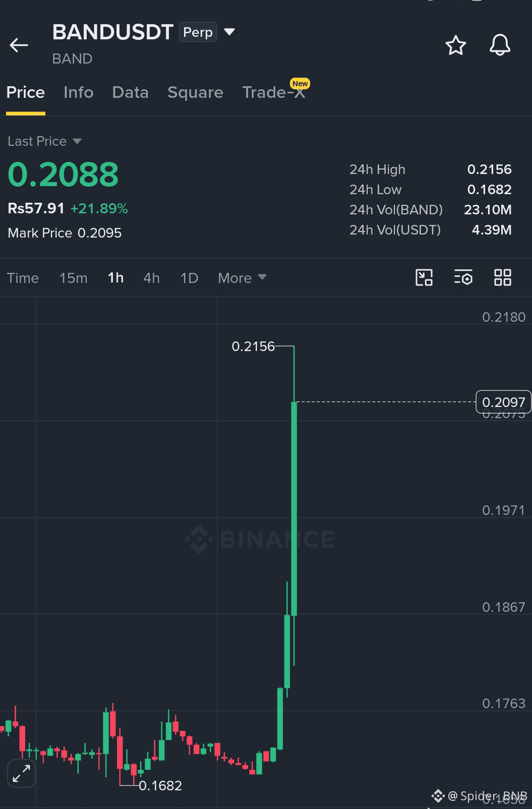532x809 pixels.
Task: Switch to the Info tab
Action: [x=79, y=92]
